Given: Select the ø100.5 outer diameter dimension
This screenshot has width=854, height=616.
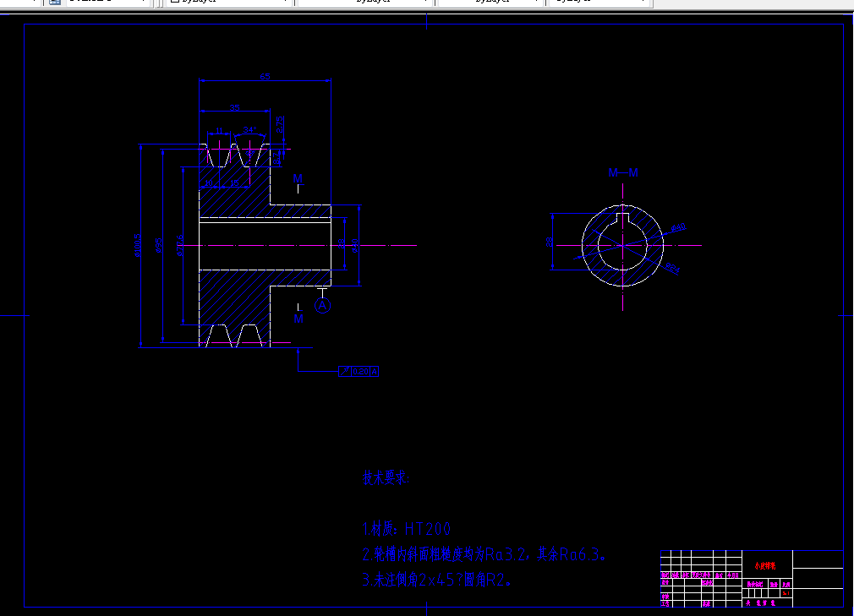Looking at the screenshot, I should click(x=137, y=245).
